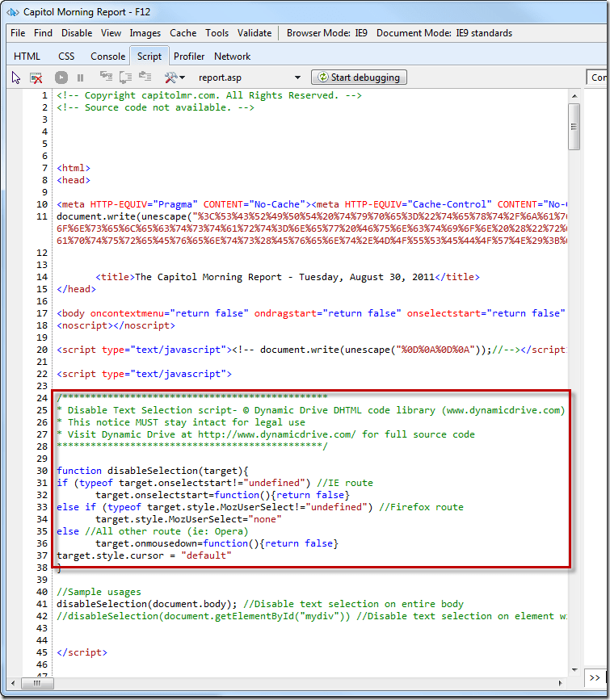Click the Clear browser cache icon
This screenshot has width=610, height=700.
click(36, 78)
